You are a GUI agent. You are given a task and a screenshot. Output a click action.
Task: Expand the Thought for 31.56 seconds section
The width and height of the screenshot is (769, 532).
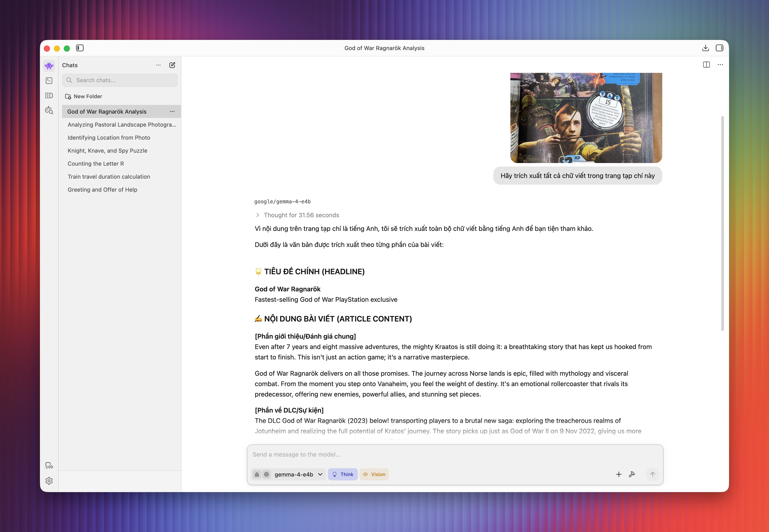click(x=297, y=215)
